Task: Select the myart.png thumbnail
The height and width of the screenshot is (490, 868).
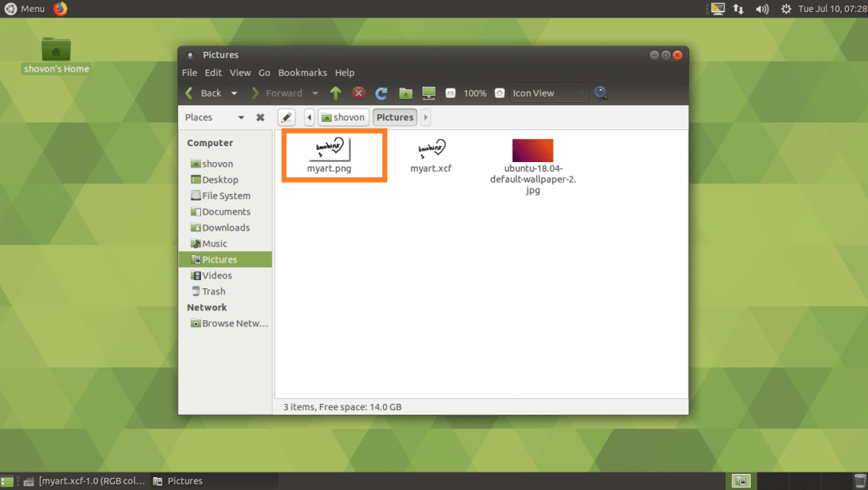Action: coord(330,148)
